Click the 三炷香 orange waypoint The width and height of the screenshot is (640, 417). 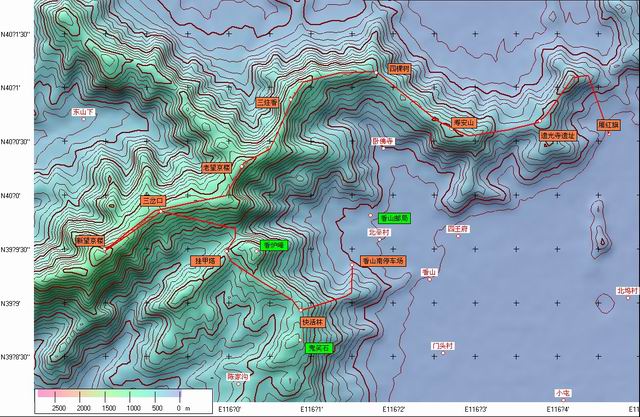[267, 102]
